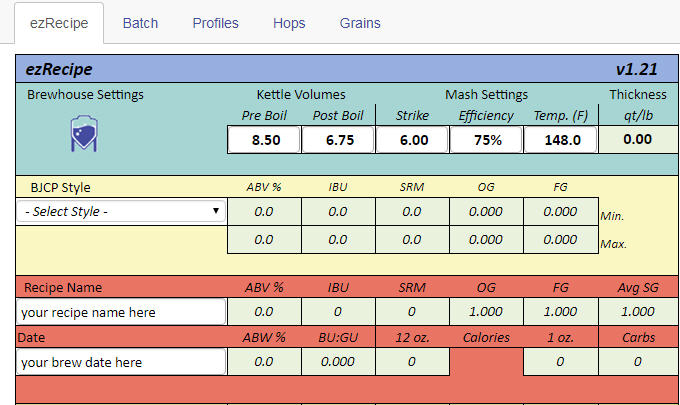The image size is (680, 405).
Task: Click the Thickness qt/lb value 0.00
Action: 638,139
